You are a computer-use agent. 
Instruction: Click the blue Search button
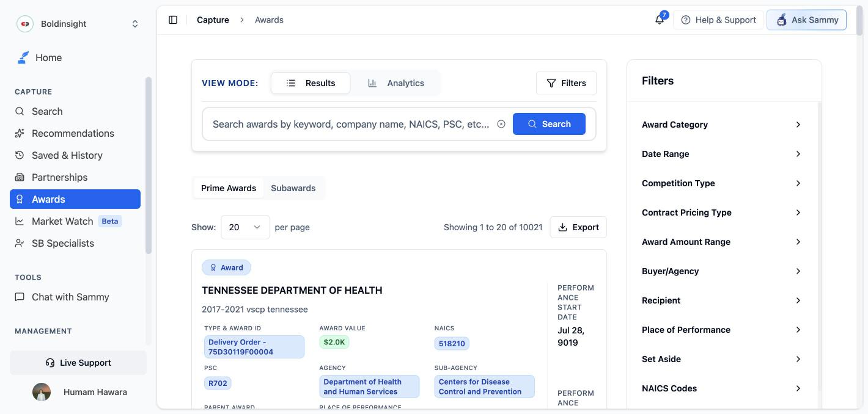click(549, 124)
